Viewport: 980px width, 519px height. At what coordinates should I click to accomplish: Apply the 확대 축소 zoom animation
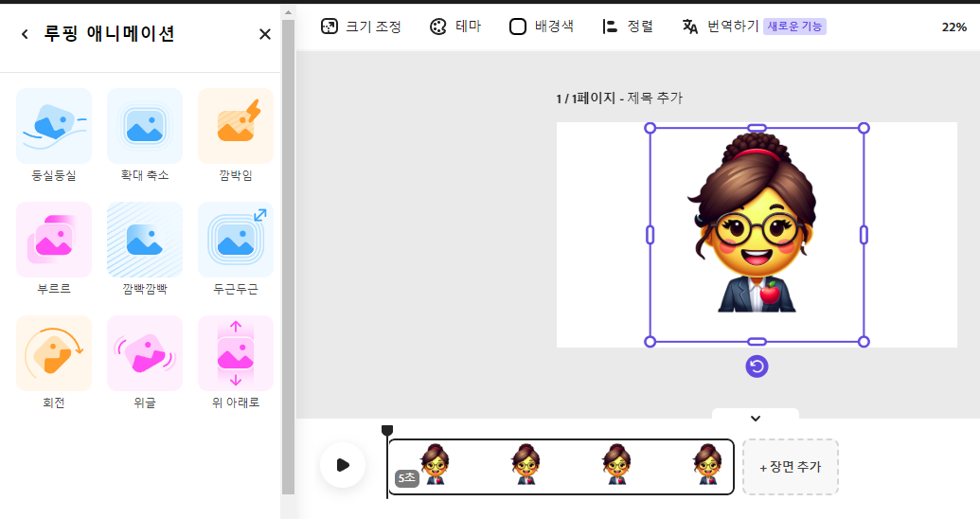click(145, 126)
